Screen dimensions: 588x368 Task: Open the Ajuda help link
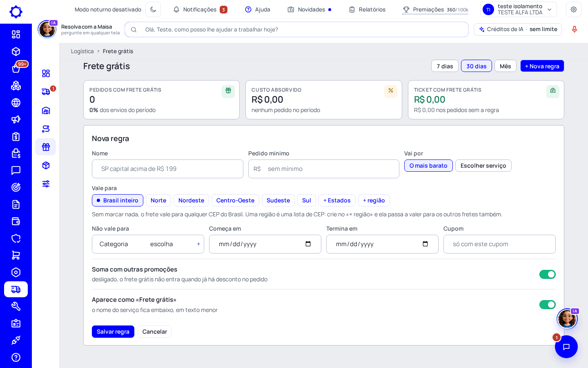(x=258, y=9)
